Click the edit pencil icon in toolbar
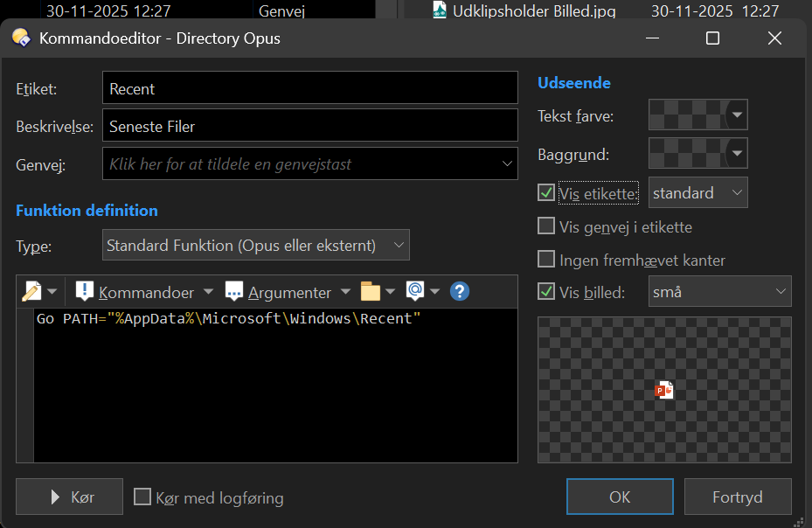Image resolution: width=812 pixels, height=528 pixels. tap(31, 292)
